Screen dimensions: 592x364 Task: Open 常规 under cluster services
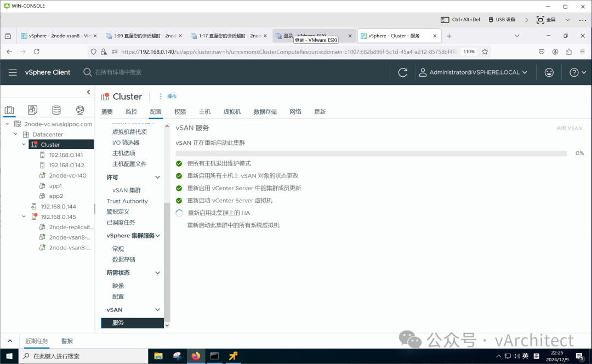pos(118,248)
